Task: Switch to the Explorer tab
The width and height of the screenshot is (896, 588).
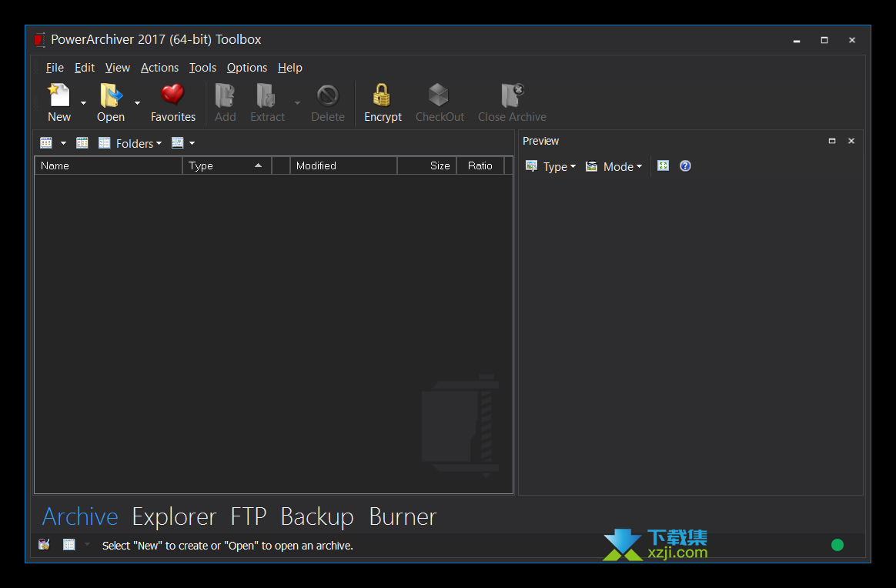Action: coord(174,516)
